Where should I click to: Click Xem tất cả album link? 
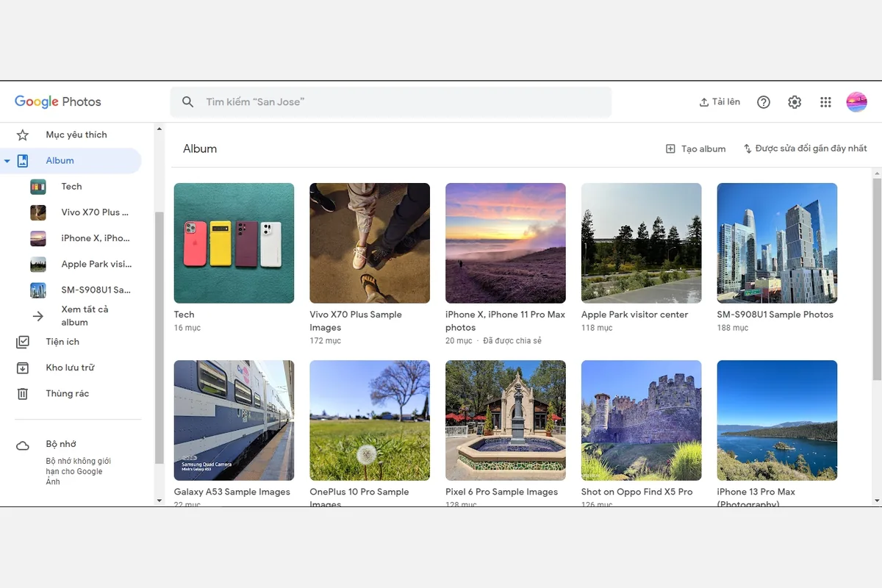pos(85,315)
